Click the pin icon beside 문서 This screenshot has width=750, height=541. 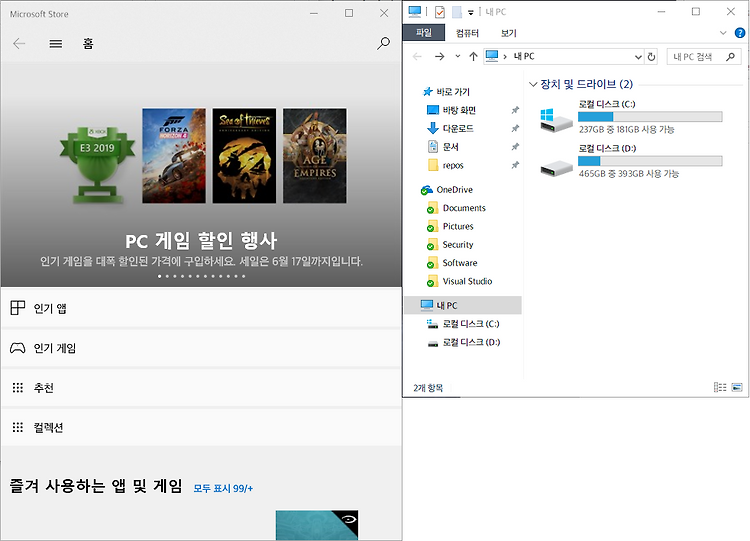pos(515,146)
